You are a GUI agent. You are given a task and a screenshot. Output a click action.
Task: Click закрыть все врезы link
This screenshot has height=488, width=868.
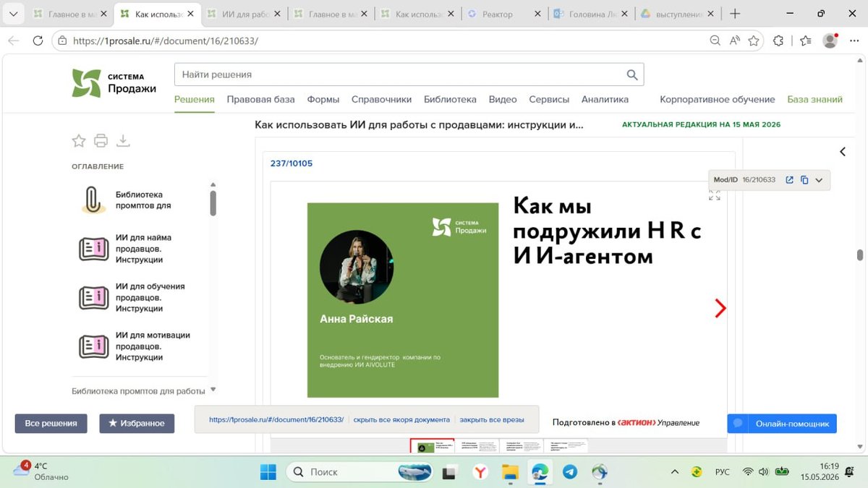point(492,419)
